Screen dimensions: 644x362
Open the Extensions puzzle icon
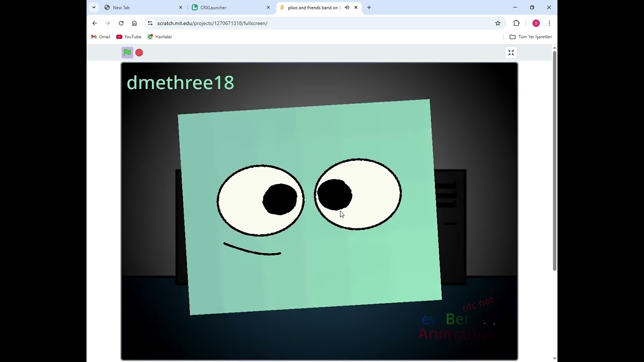516,23
